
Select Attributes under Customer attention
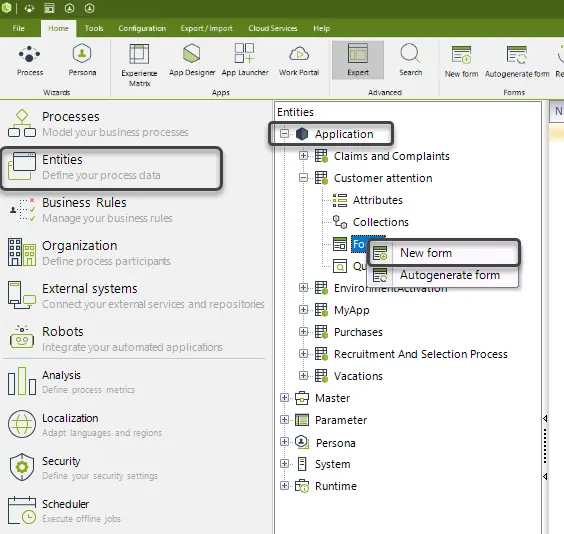coord(377,200)
